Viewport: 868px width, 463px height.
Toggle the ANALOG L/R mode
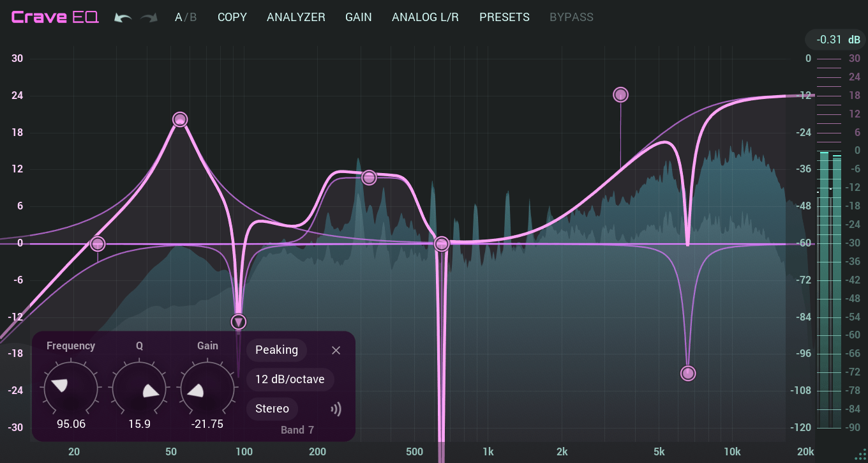click(425, 17)
